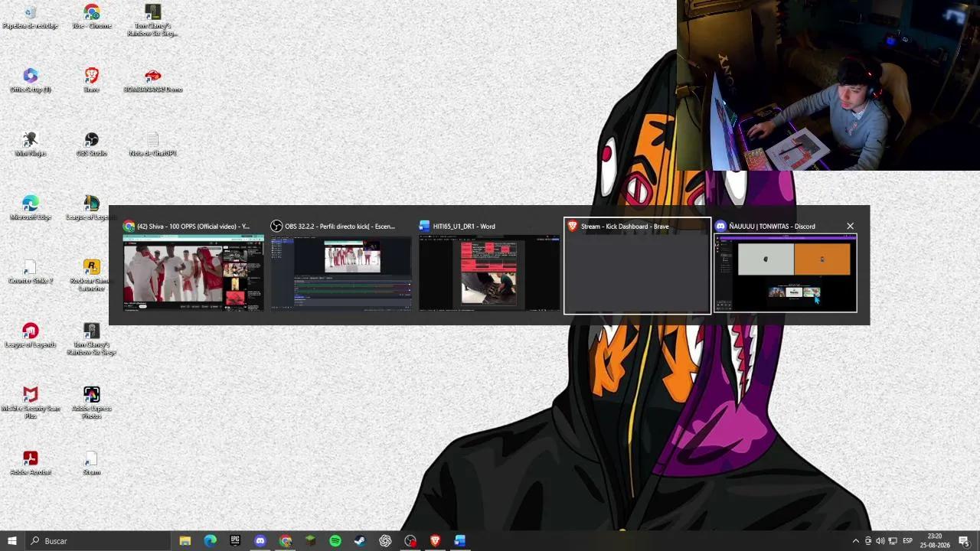The image size is (980, 551).
Task: Open the clock and calendar flyout
Action: 935,541
